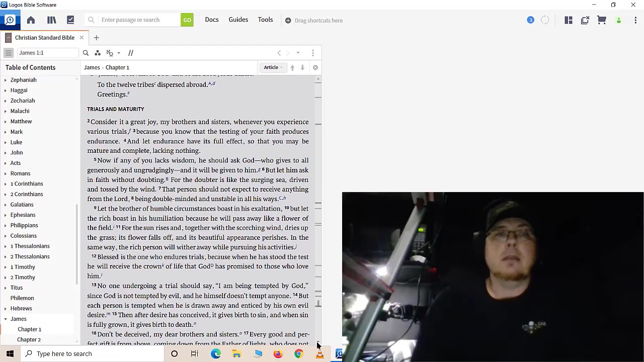Screen dimensions: 644x362
Task: Open the application kebab menu
Action: 635,20
